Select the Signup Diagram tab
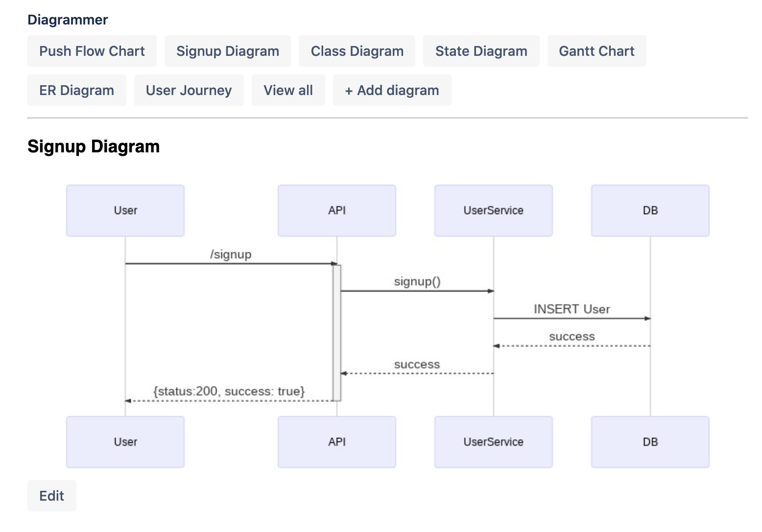 (x=228, y=51)
